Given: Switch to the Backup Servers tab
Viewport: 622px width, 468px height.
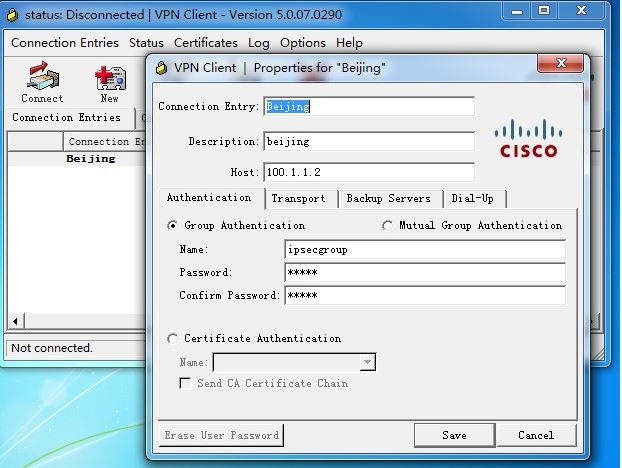Looking at the screenshot, I should pos(389,199).
